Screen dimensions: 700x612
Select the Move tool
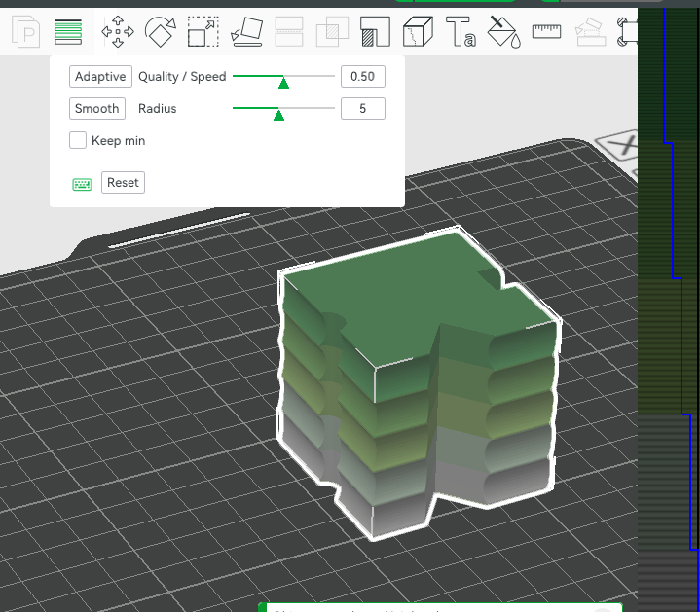(x=118, y=32)
